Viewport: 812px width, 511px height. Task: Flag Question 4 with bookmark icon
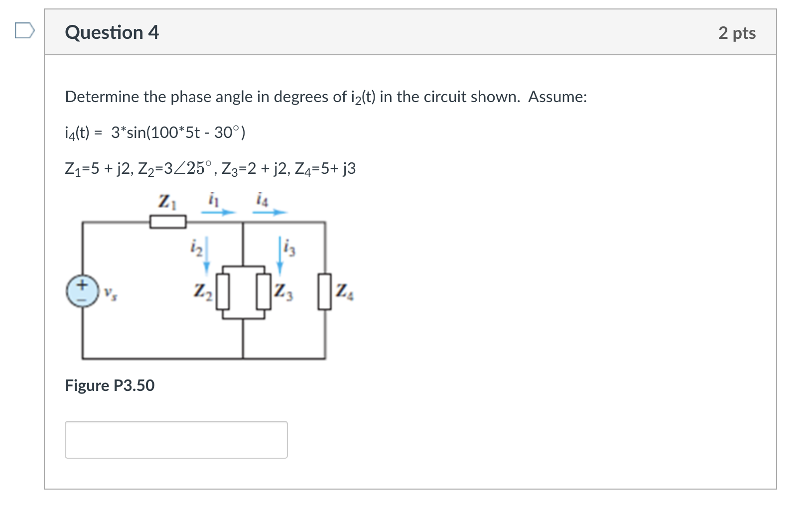24,31
